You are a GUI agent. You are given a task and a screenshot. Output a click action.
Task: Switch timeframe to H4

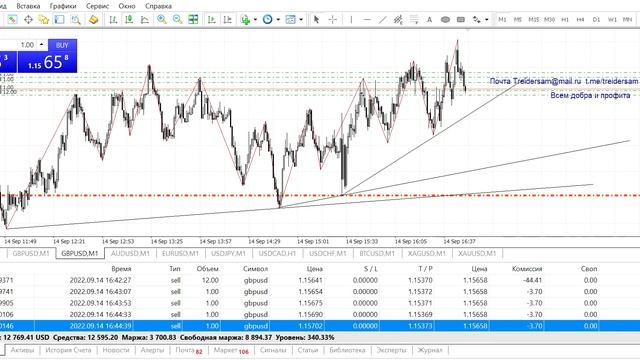[580, 19]
